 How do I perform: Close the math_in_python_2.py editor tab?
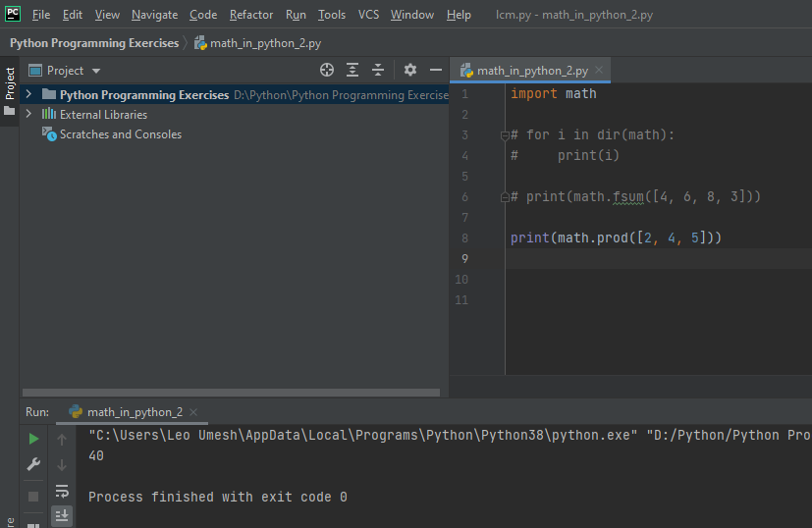[x=599, y=70]
